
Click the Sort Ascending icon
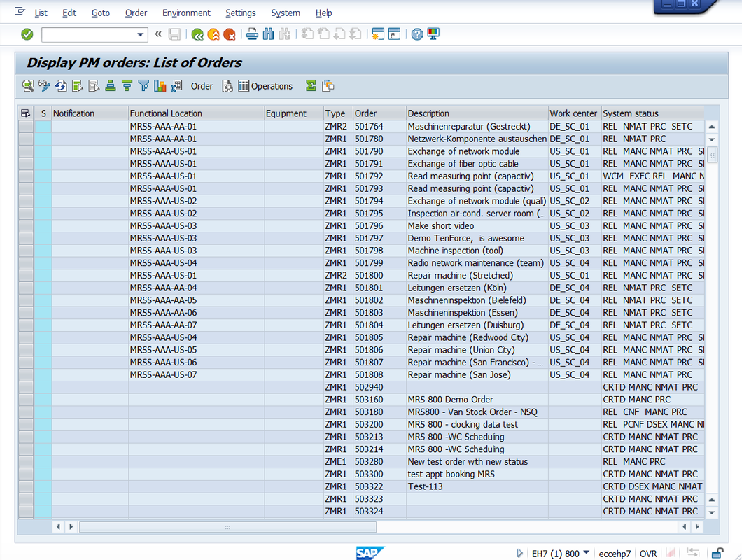click(111, 85)
